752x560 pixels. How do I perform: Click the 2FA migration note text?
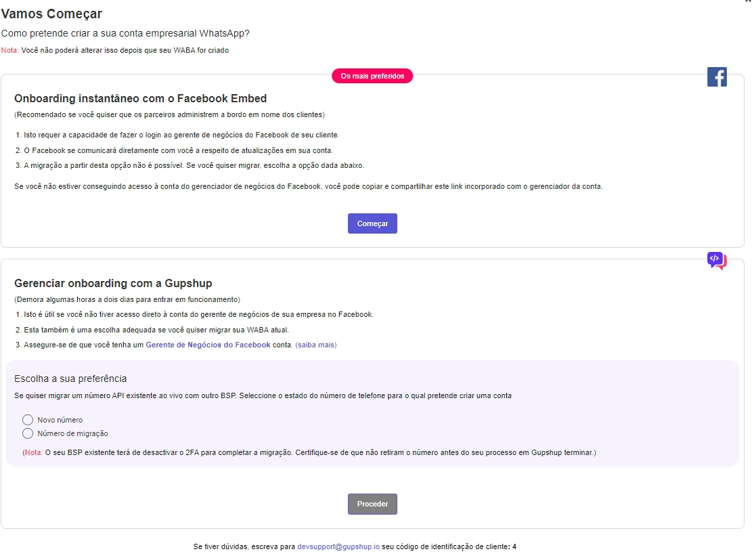pos(309,452)
